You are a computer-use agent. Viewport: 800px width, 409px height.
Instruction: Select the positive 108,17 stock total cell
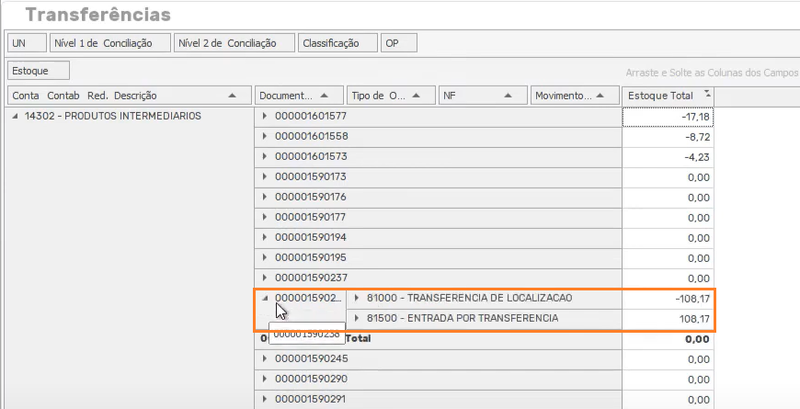668,319
